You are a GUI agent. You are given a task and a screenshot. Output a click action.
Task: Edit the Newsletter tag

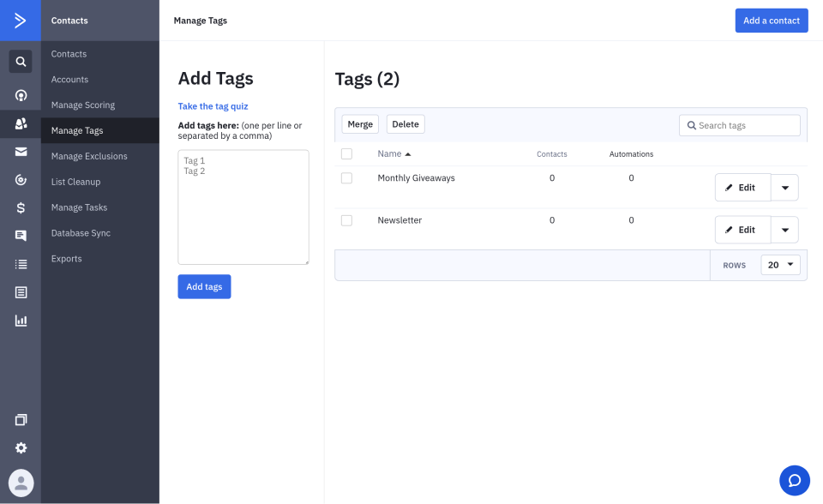point(742,230)
